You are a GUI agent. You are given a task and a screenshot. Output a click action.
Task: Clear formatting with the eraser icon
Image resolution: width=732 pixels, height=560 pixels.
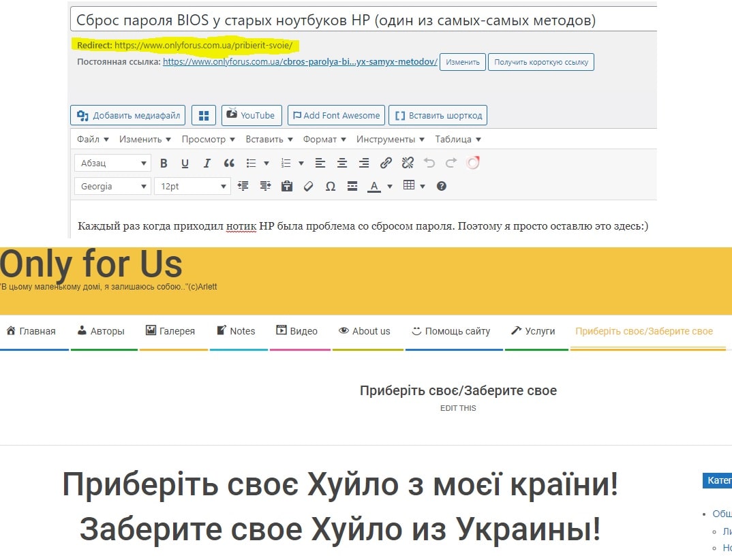308,186
